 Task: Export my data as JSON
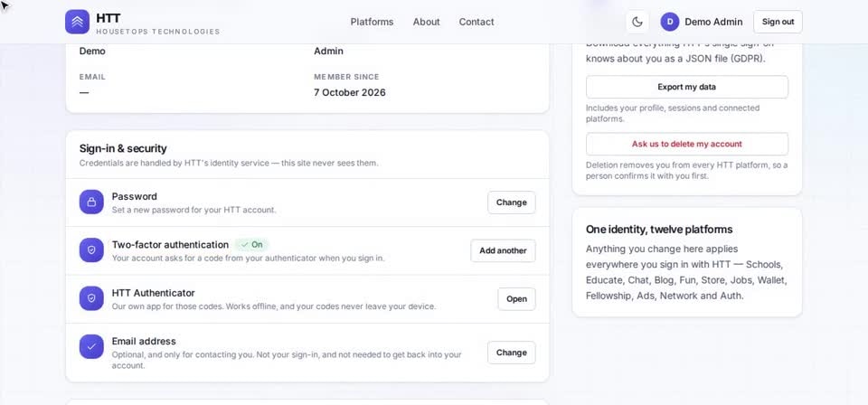(x=687, y=87)
